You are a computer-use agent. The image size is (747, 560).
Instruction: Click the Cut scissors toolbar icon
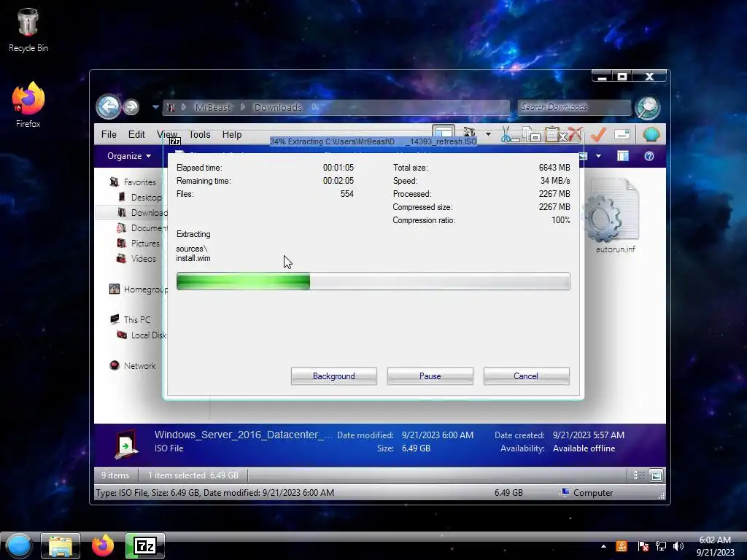(508, 135)
